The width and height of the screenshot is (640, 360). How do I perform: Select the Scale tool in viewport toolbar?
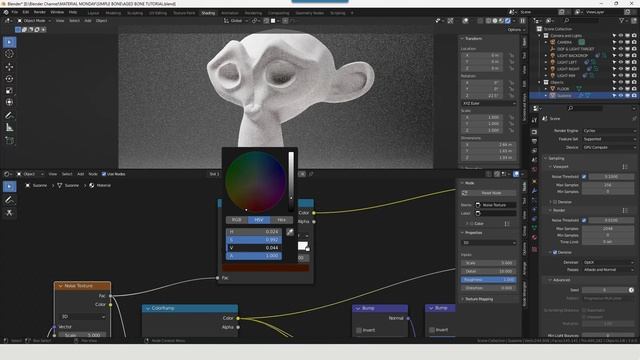click(9, 91)
